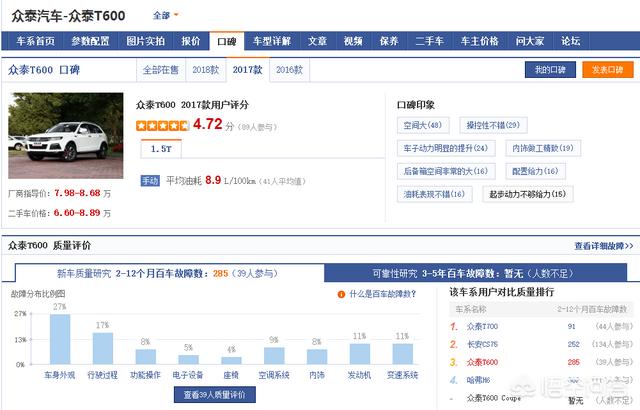Screen dimensions: 640x410
Task: Open 问大家 nav tab
Action: pyautogui.click(x=529, y=41)
